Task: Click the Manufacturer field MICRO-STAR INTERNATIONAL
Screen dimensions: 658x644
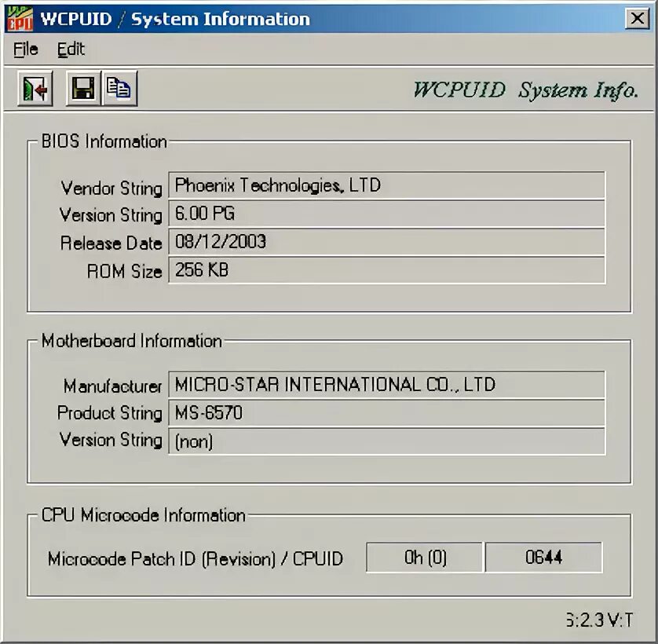Action: [x=386, y=385]
